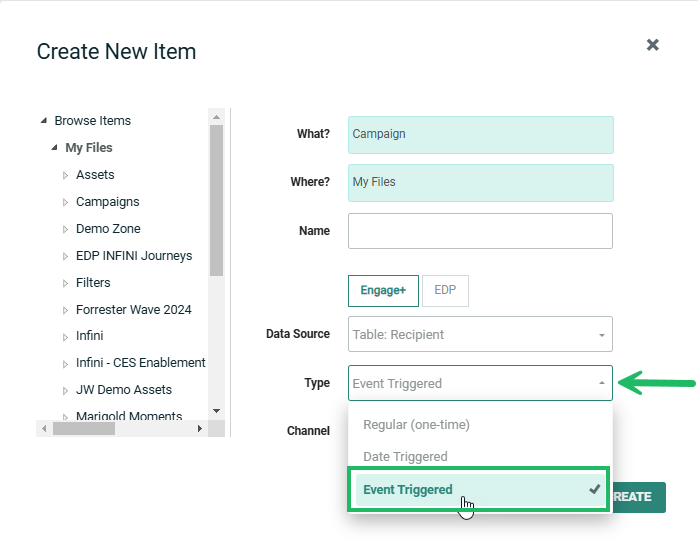Screen dimensions: 698x546
Task: Open the Campaigns folder in tree
Action: [107, 202]
